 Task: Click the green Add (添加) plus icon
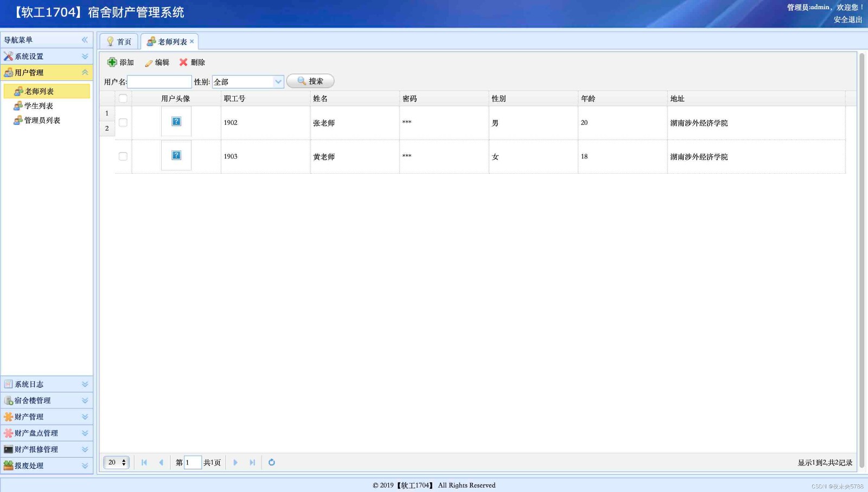112,62
